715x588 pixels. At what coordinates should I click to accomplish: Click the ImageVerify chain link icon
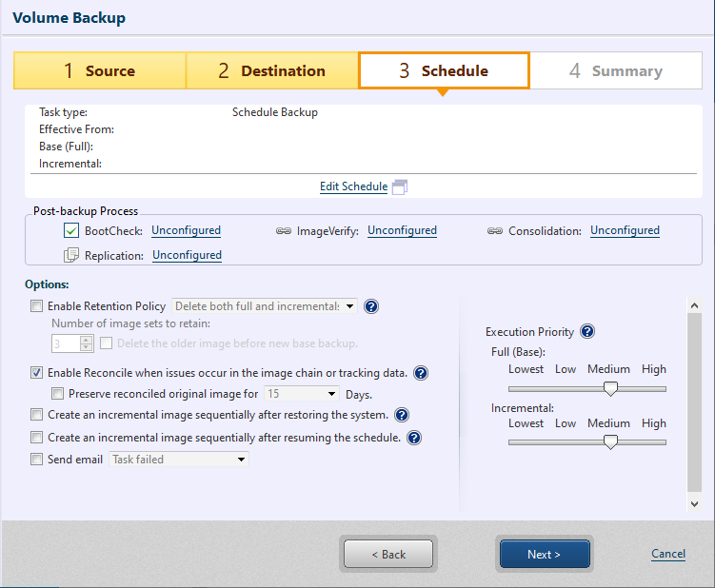coord(283,231)
